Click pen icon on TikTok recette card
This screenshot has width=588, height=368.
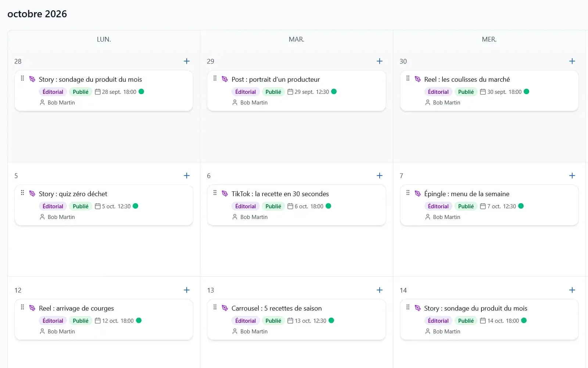click(225, 194)
